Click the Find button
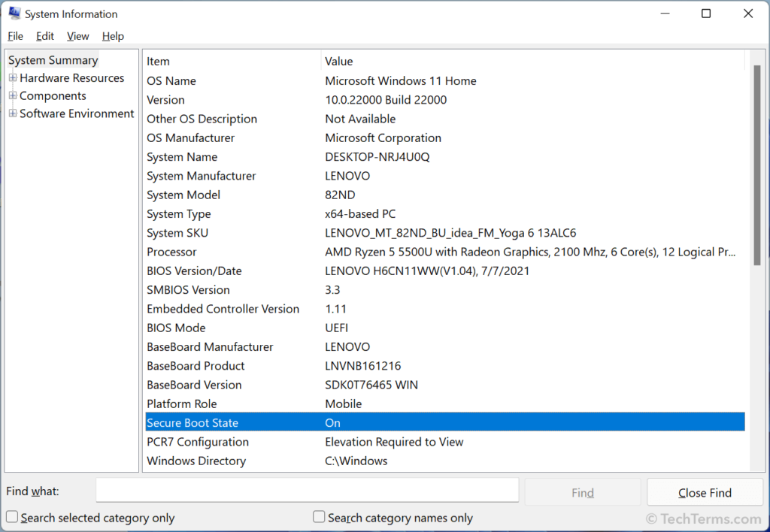 [582, 491]
